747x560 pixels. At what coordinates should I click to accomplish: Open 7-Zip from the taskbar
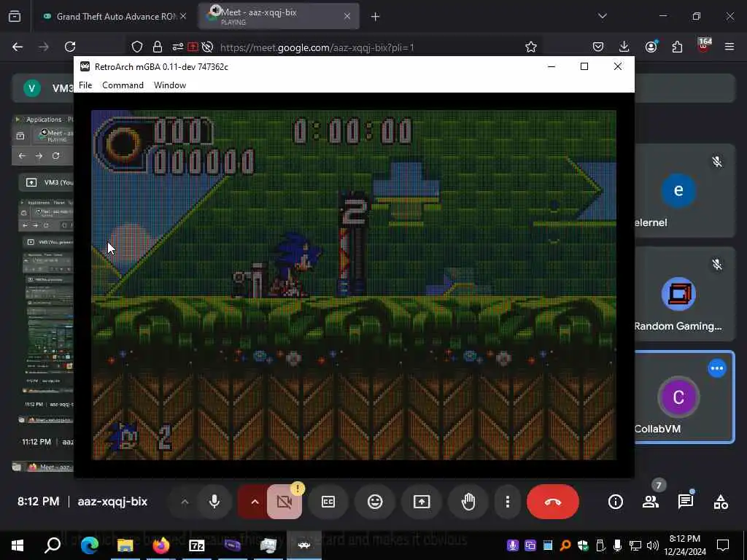point(197,545)
